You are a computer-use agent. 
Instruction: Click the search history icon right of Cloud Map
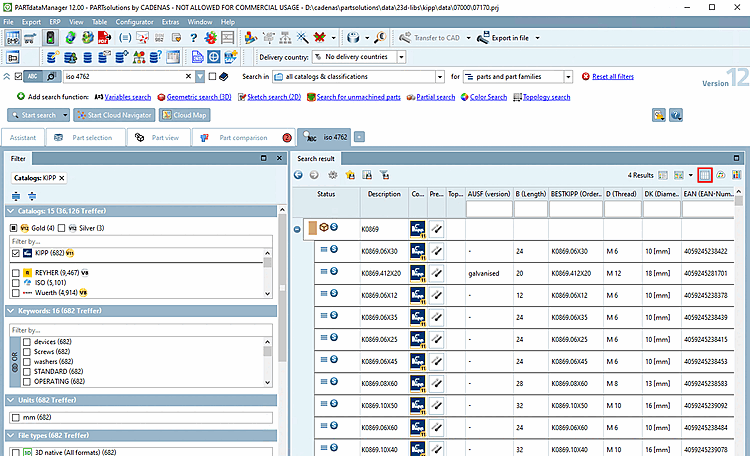pyautogui.click(x=659, y=115)
